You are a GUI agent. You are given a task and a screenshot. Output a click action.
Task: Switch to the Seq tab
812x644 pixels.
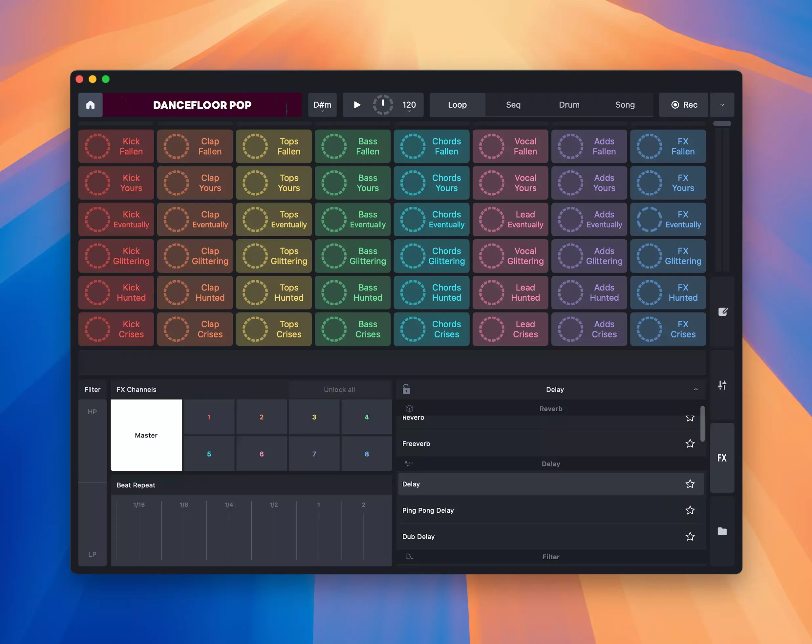[x=513, y=105]
